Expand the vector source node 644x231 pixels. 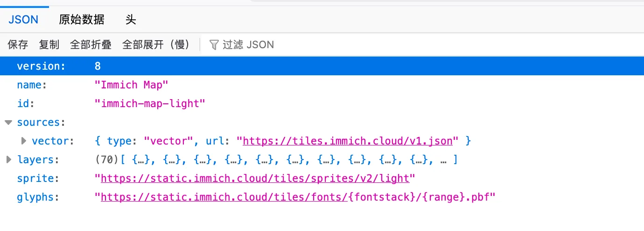tap(24, 141)
